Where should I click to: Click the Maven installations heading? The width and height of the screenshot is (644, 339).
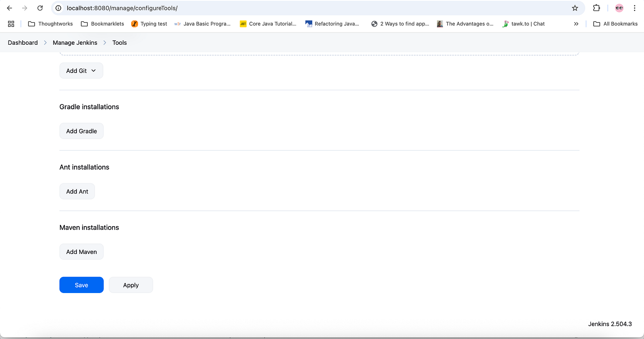click(x=89, y=228)
